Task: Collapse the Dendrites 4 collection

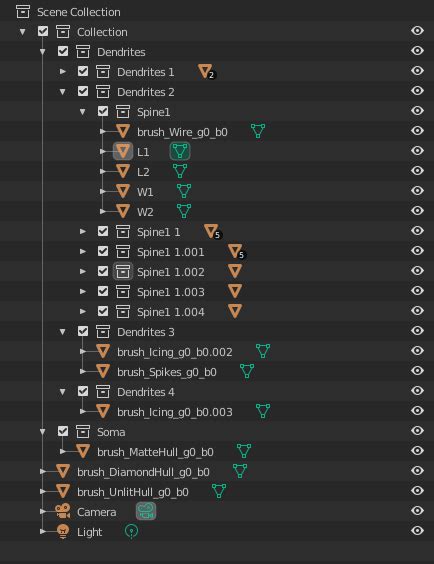Action: pyautogui.click(x=63, y=392)
